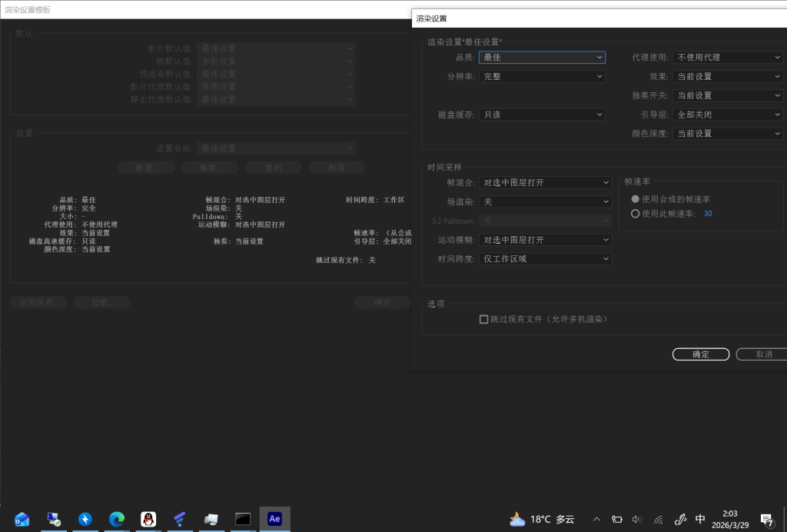Open the 磁盘缓存 dropdown showing 只读
Image resolution: width=787 pixels, height=532 pixels.
pyautogui.click(x=542, y=115)
